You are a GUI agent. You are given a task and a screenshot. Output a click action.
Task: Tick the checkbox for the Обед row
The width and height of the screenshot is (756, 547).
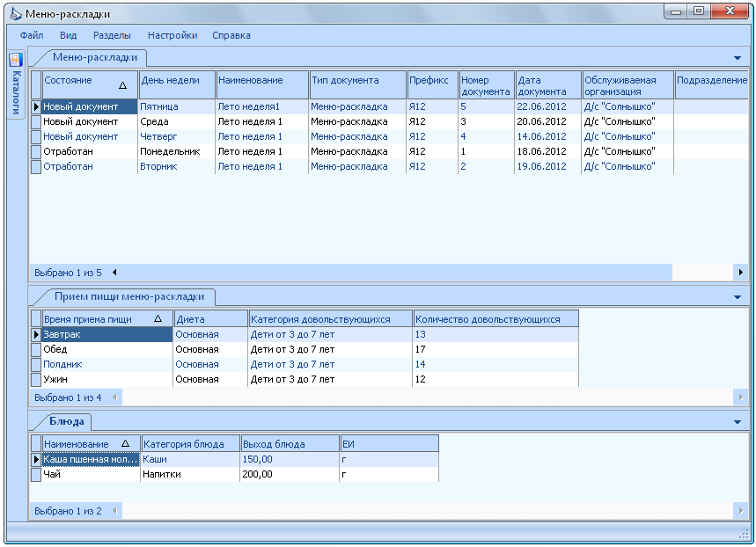(36, 349)
